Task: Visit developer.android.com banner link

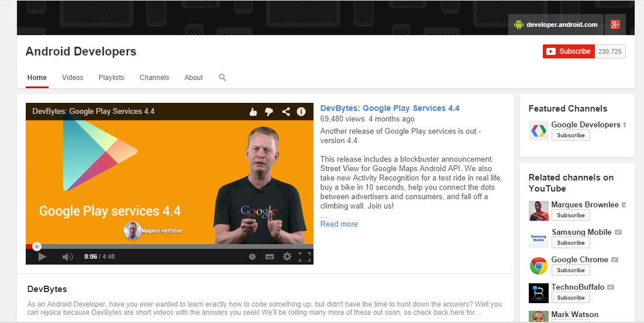Action: click(x=556, y=25)
